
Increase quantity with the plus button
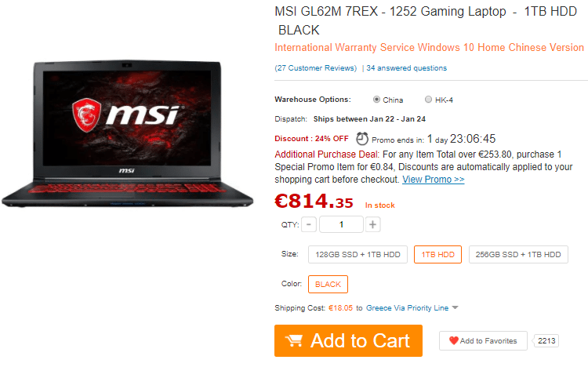tap(372, 224)
